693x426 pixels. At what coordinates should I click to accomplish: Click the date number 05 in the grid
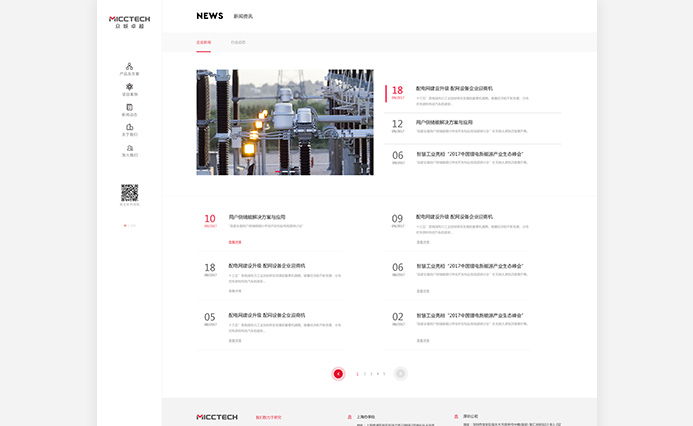coord(210,317)
